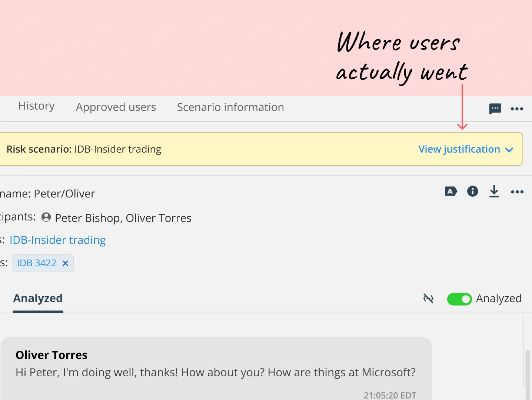Screen dimensions: 532x400
Task: Remove the IDB 3422 tag
Action: tap(66, 263)
